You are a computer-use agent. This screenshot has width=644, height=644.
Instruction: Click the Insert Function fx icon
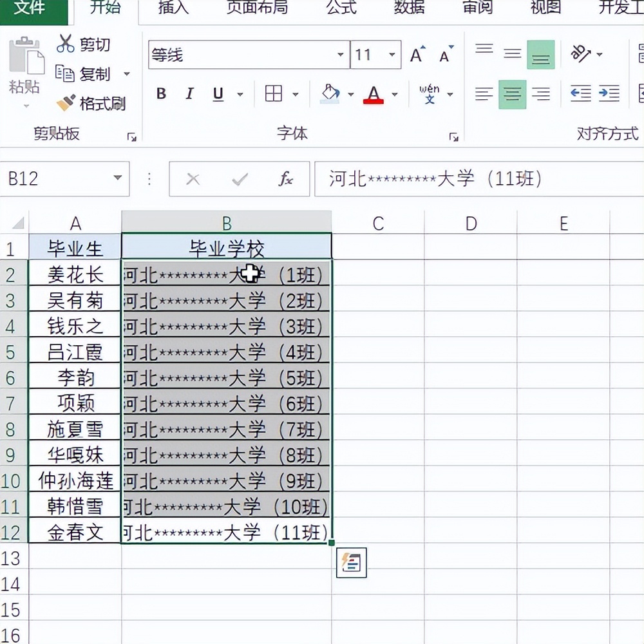click(288, 178)
